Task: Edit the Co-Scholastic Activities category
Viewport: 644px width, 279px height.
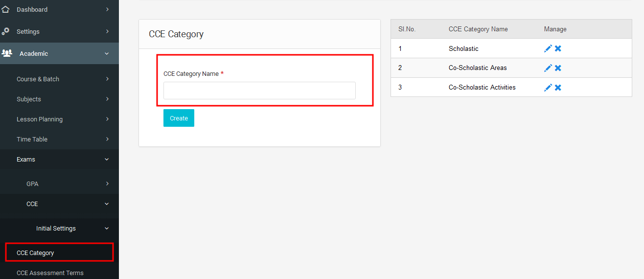Action: click(548, 88)
